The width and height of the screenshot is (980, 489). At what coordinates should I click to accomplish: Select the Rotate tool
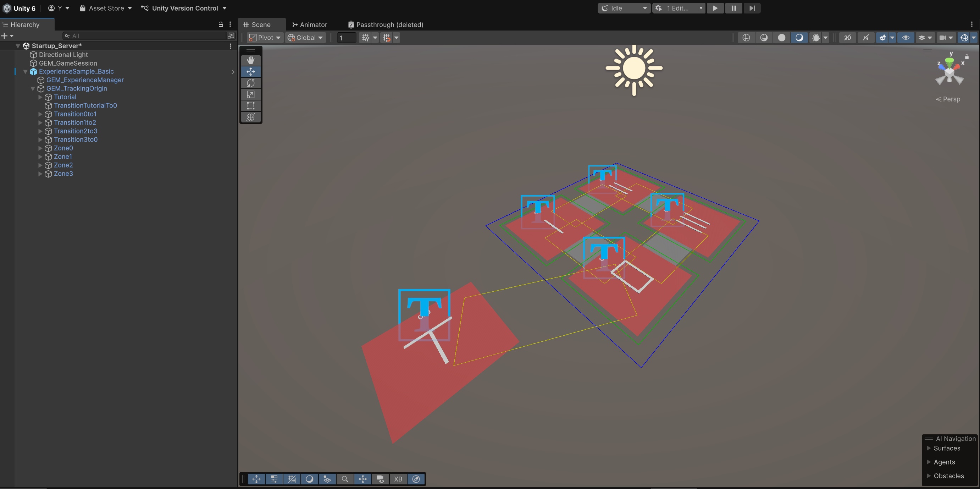250,83
